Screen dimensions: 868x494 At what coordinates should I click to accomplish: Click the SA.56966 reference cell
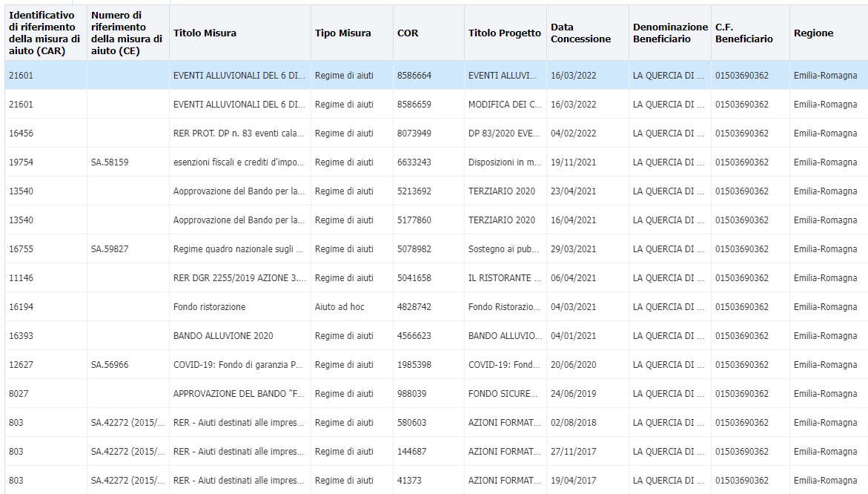[x=110, y=365]
